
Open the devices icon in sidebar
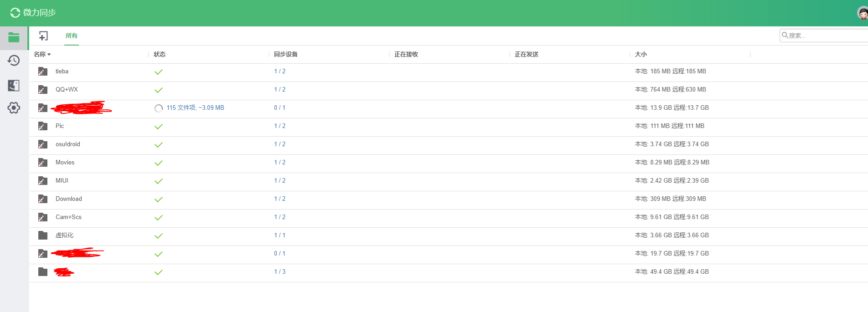click(14, 85)
